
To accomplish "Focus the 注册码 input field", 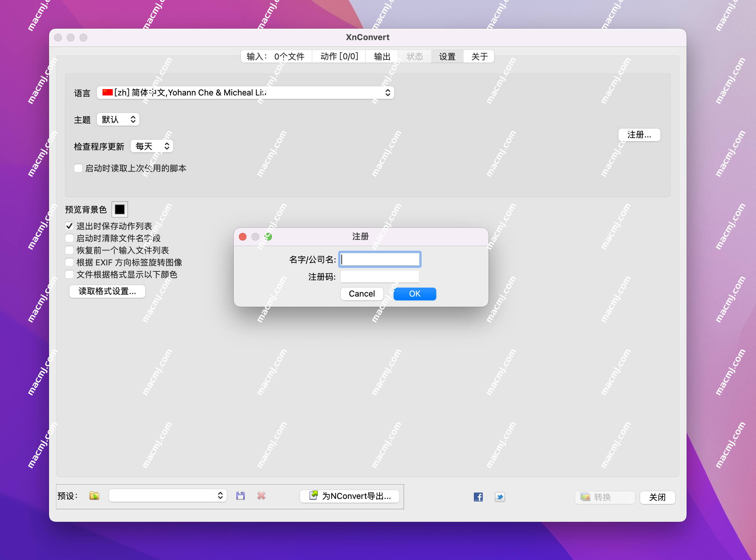I will click(380, 276).
